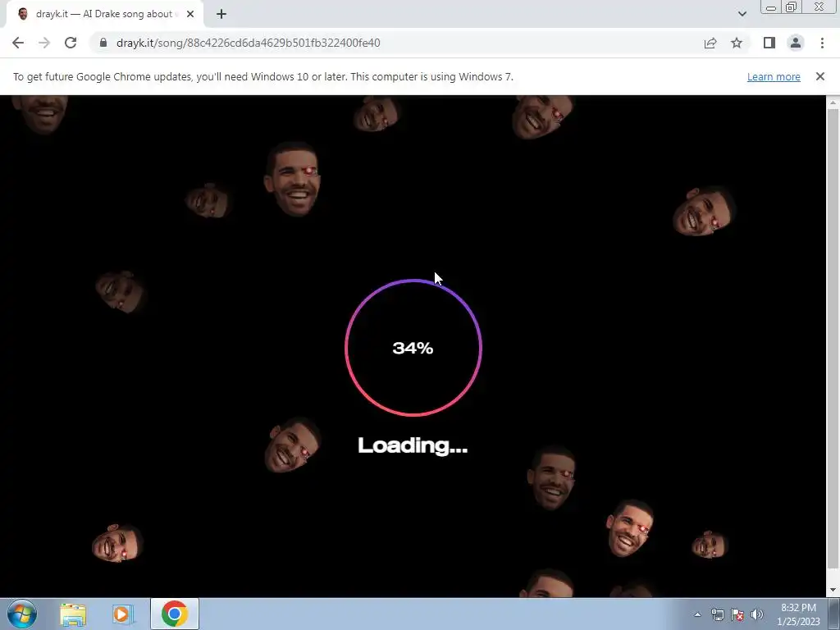Launch Windows Media Player from the taskbar

pos(123,614)
